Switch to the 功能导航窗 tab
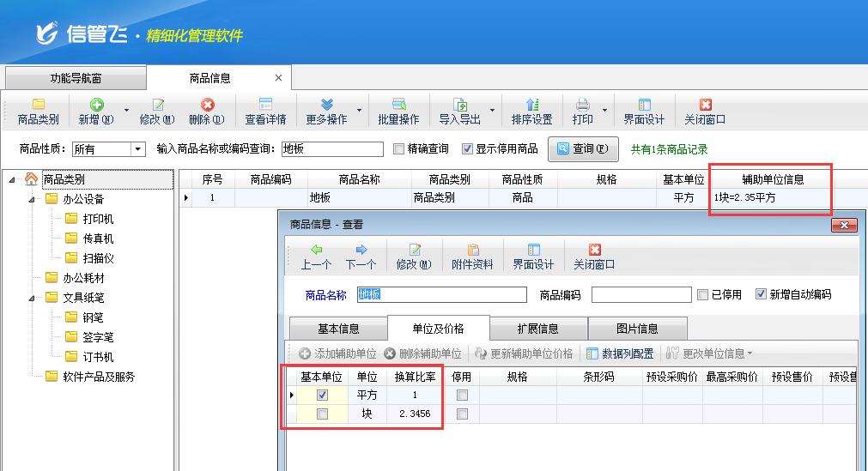The height and width of the screenshot is (471, 868). point(76,78)
